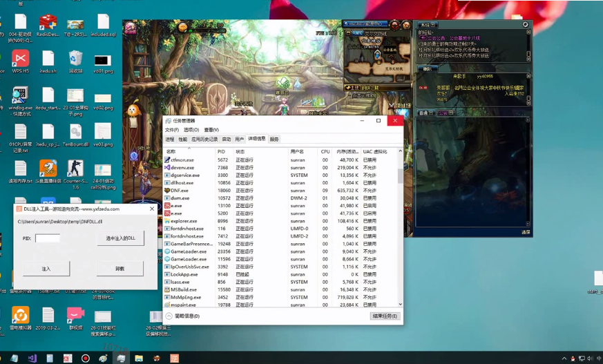Switch to the 性能 tab

tap(183, 139)
